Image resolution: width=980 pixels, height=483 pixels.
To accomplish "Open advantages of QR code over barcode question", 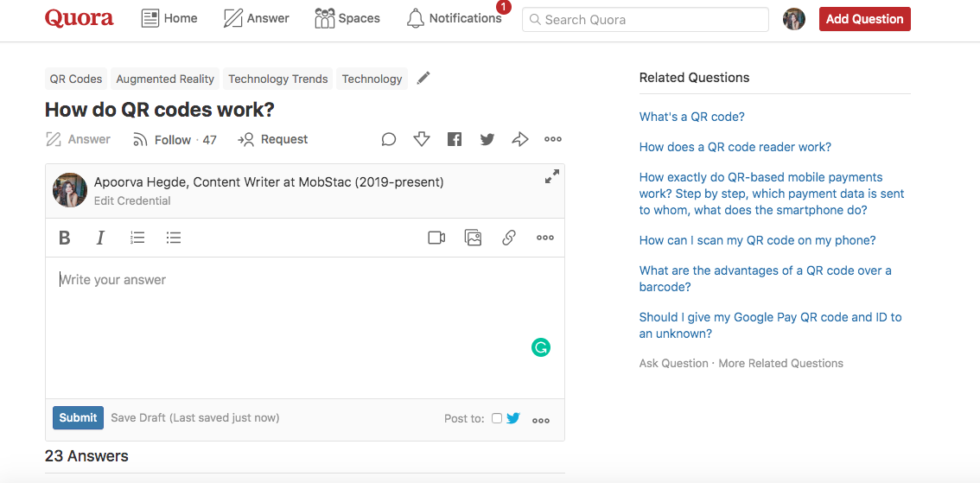I will point(765,279).
